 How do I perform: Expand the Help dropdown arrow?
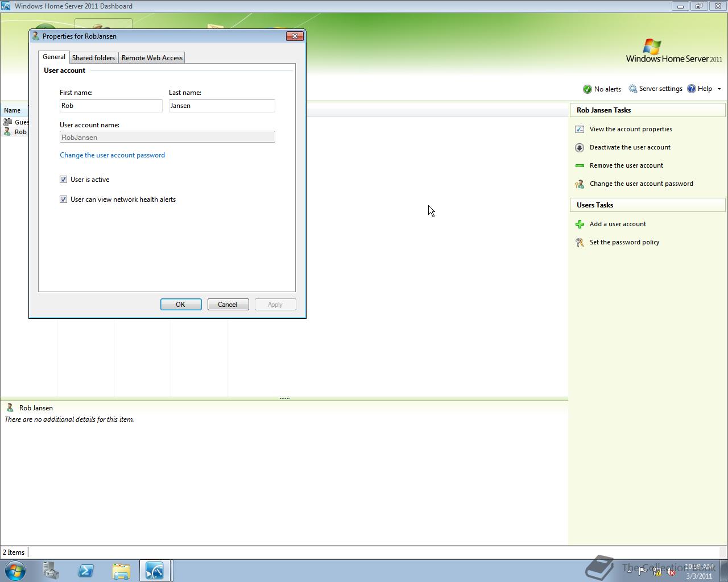(719, 89)
